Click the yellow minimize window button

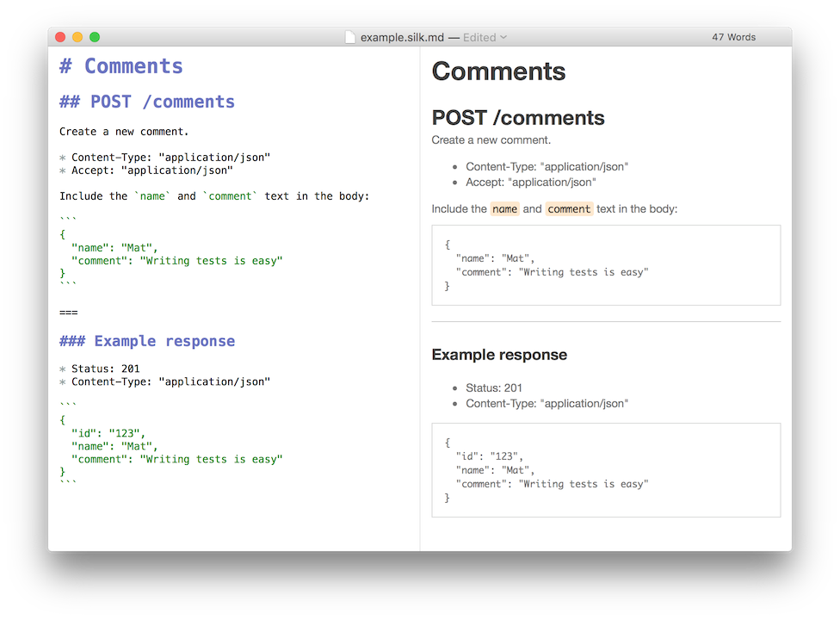pos(77,37)
